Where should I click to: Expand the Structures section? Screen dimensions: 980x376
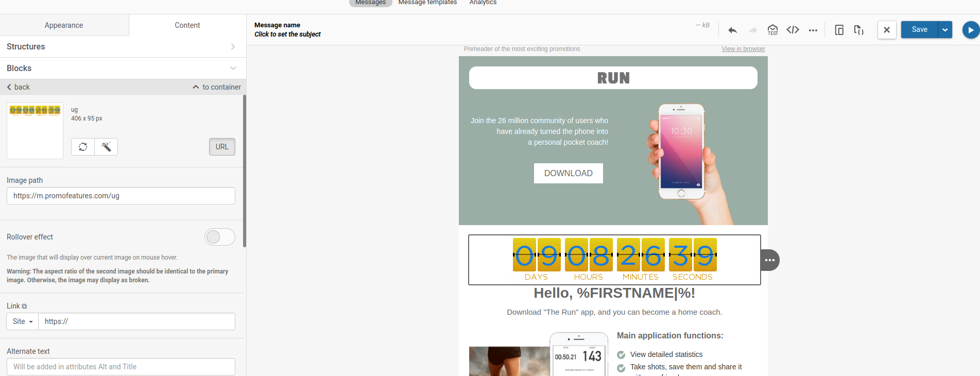tap(123, 46)
